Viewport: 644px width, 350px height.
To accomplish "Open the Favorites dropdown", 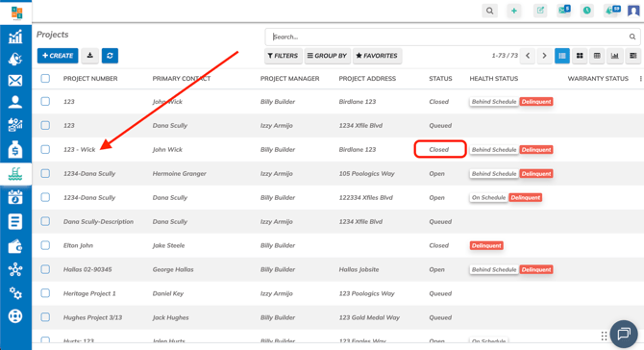I will tap(377, 56).
